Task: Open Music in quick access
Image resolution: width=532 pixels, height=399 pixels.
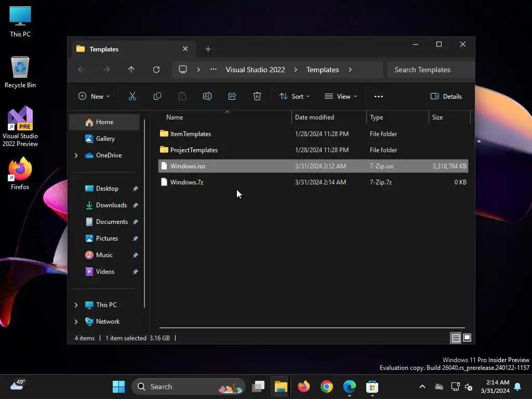Action: point(104,255)
